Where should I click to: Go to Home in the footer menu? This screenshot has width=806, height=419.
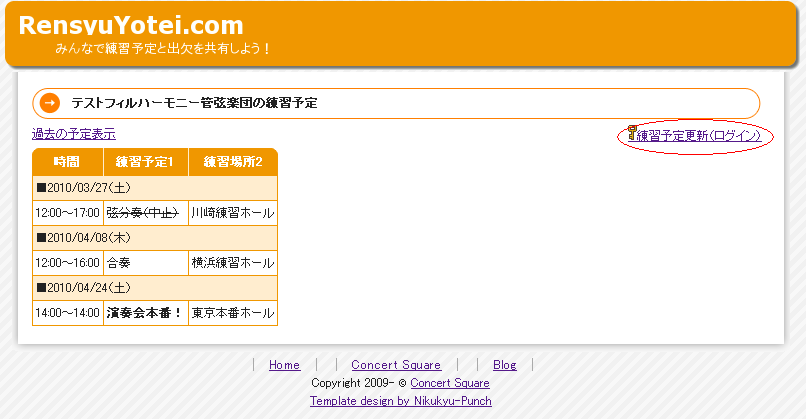click(284, 365)
